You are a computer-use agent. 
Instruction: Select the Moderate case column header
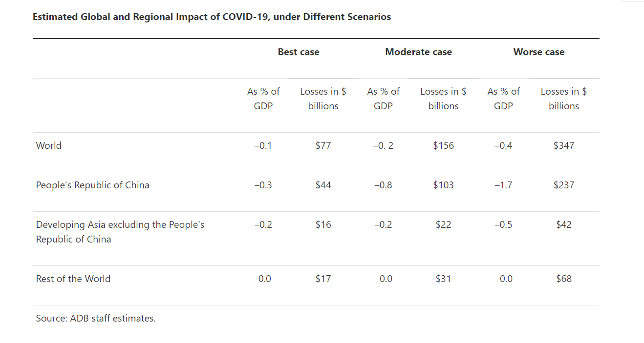click(x=418, y=52)
